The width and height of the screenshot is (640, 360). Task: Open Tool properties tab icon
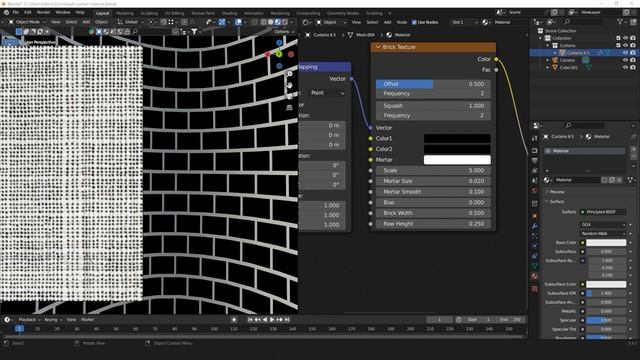point(535,139)
